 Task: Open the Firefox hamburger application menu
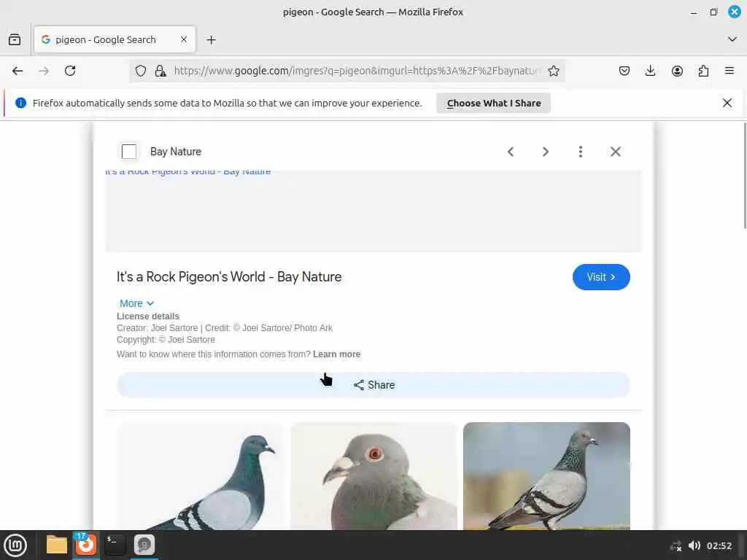pos(729,71)
